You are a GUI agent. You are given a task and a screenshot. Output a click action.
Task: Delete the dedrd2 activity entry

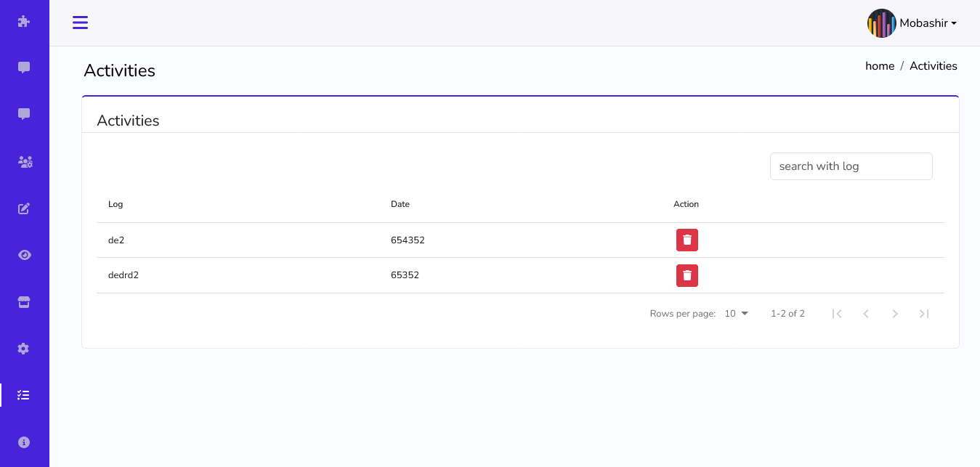687,275
